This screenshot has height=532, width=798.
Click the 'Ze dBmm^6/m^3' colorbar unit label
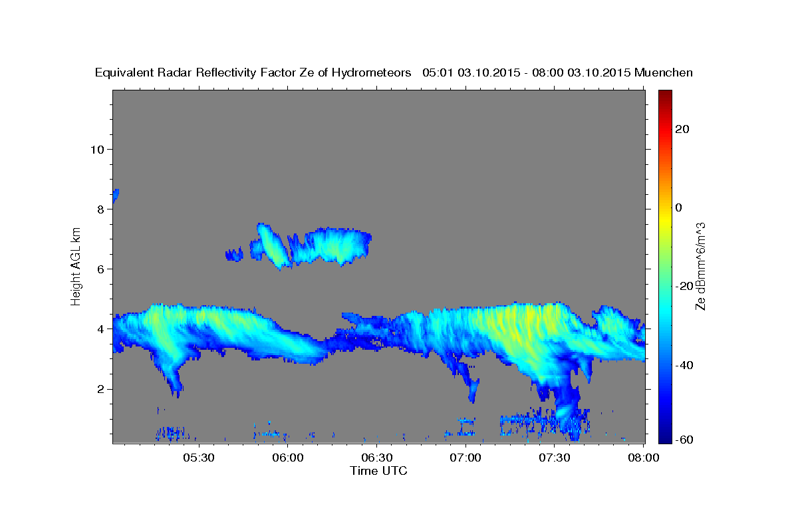coord(700,267)
